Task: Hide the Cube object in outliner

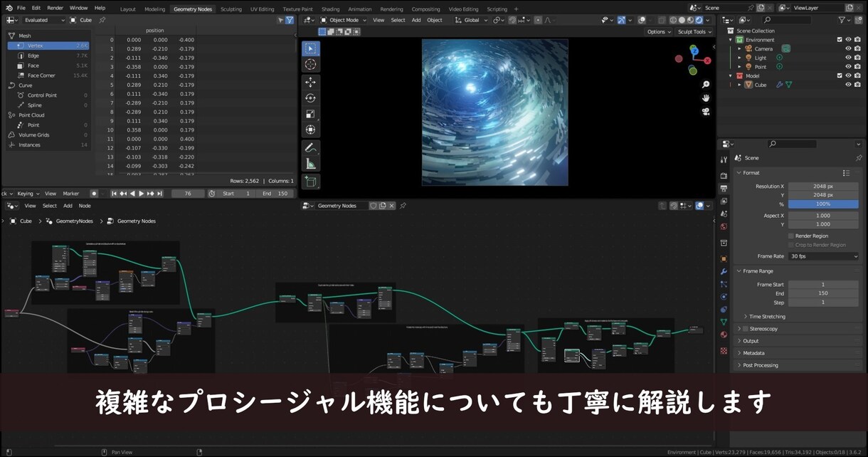Action: pos(848,85)
